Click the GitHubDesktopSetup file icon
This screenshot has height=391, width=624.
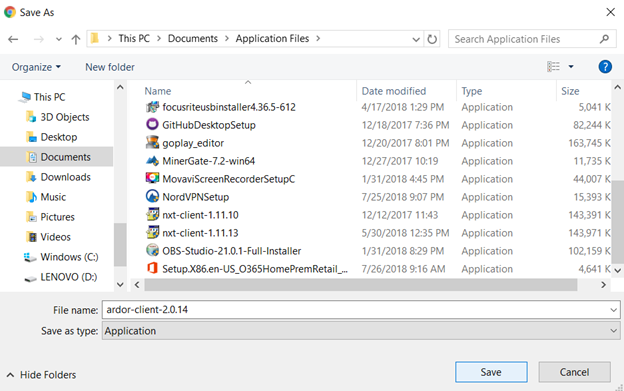click(x=152, y=125)
